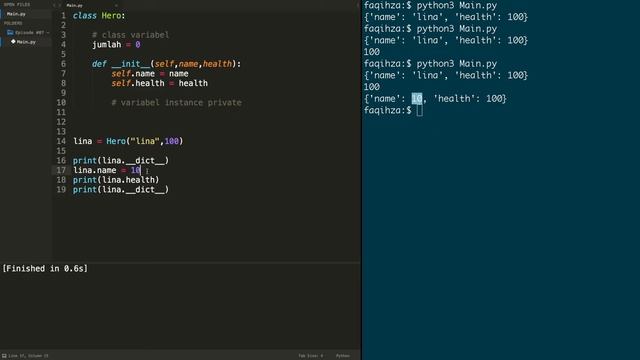Image resolution: width=640 pixels, height=360 pixels.
Task: Place cursor on 'class Hero:' line
Action: [99, 16]
